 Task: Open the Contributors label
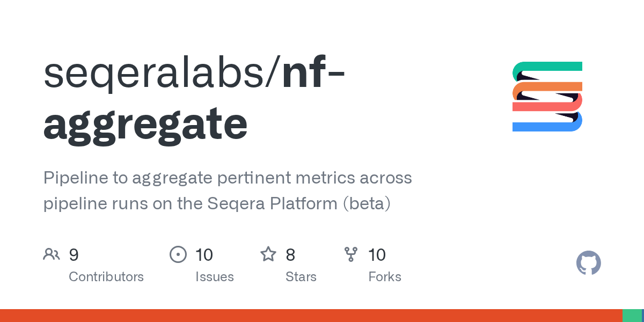point(106,277)
